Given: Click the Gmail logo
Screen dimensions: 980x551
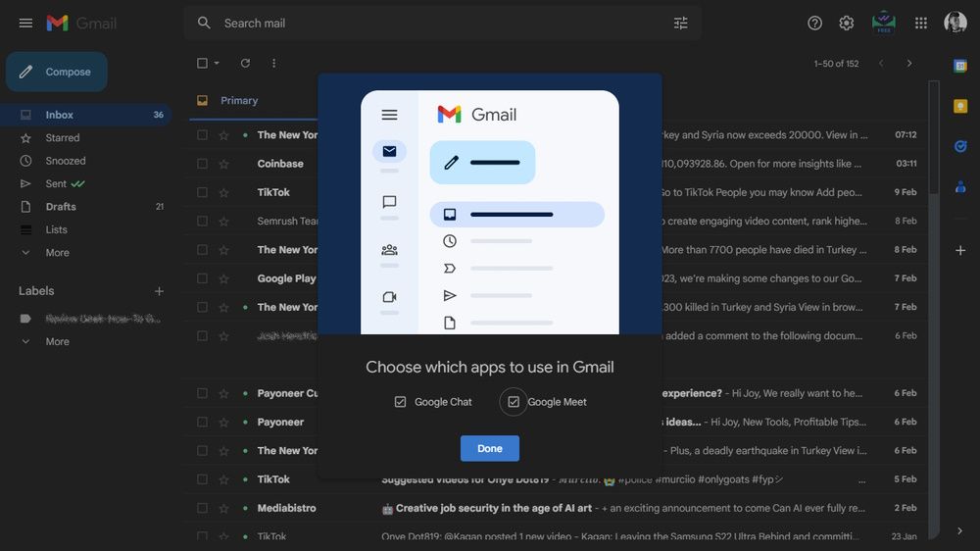Looking at the screenshot, I should click(81, 24).
